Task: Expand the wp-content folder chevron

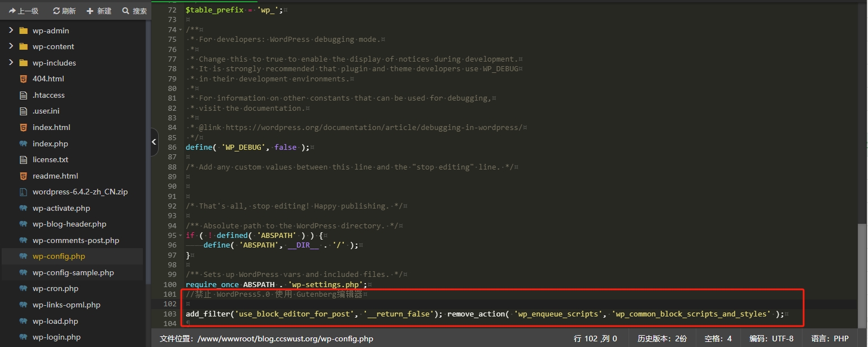Action: point(11,46)
